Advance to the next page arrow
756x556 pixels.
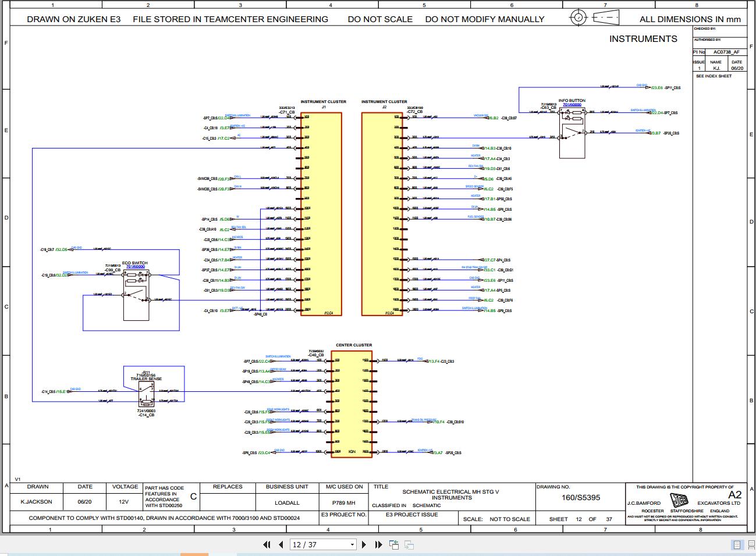[364, 544]
